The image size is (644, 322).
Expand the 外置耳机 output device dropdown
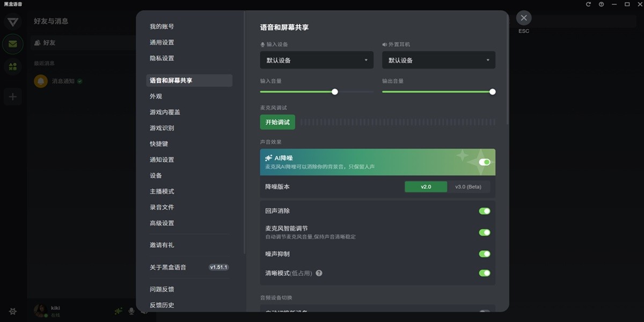tap(438, 60)
